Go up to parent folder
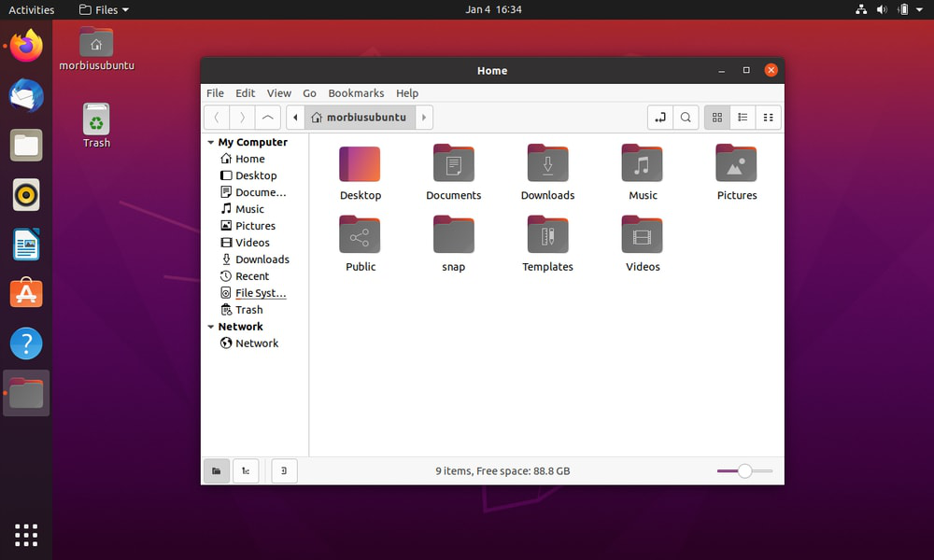Viewport: 934px width, 560px height. click(268, 118)
